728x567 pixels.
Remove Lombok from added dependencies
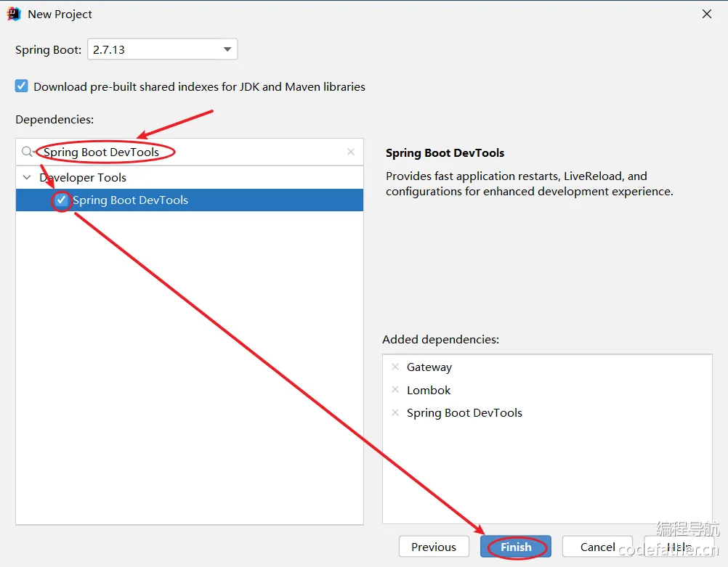click(x=395, y=389)
